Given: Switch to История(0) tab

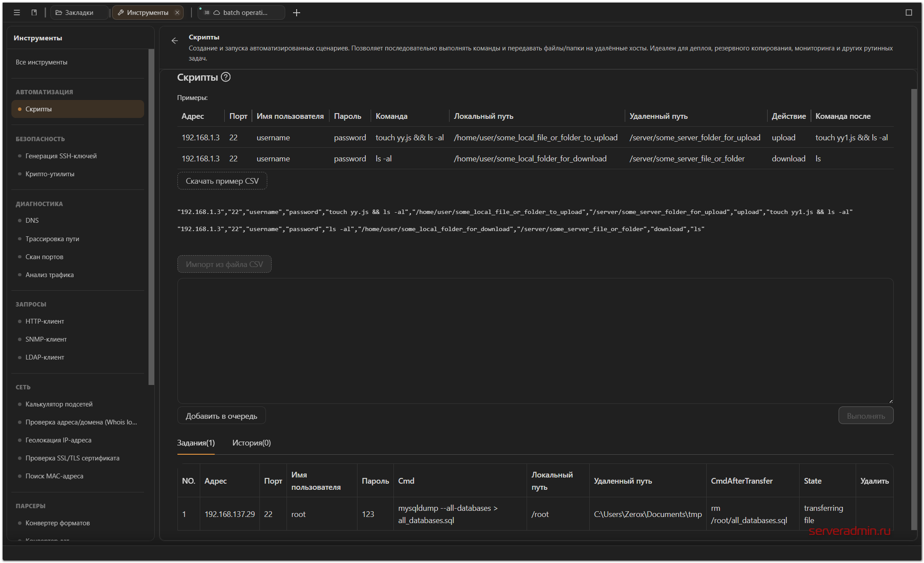Looking at the screenshot, I should point(251,443).
